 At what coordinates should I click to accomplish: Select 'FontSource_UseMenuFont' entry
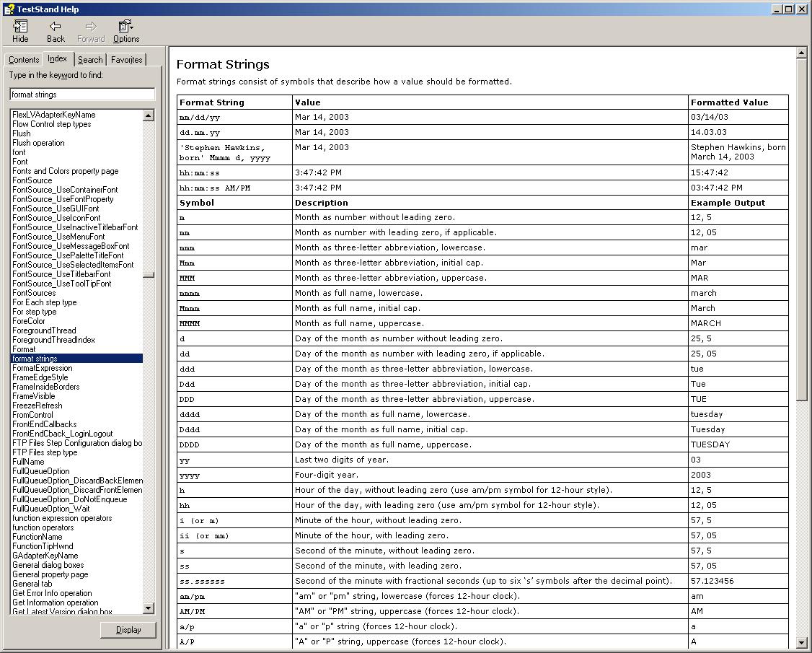pyautogui.click(x=58, y=237)
